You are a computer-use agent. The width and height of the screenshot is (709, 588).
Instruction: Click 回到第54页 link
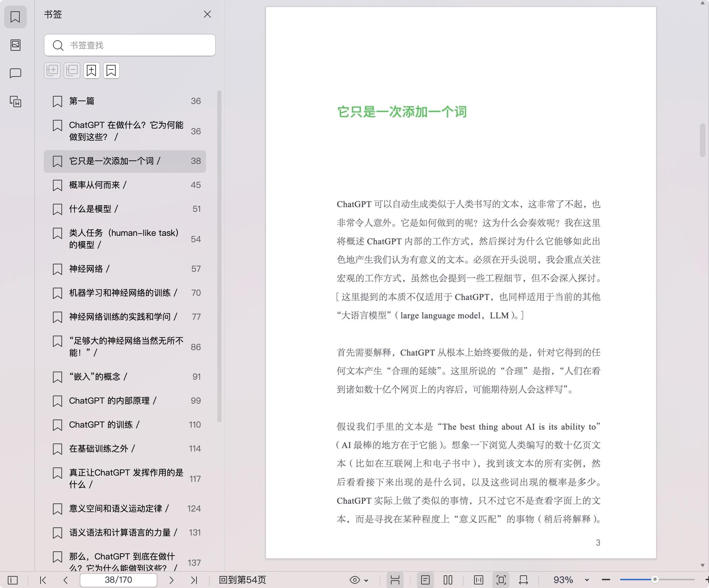[x=242, y=580]
